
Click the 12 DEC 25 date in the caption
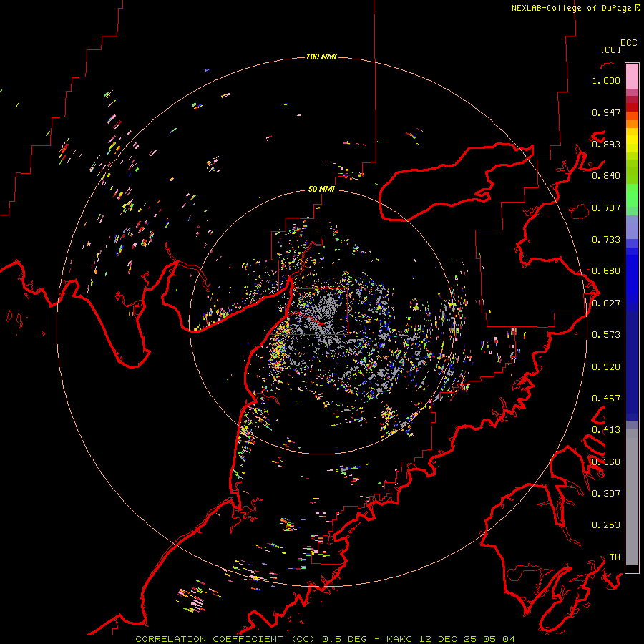pyautogui.click(x=449, y=639)
